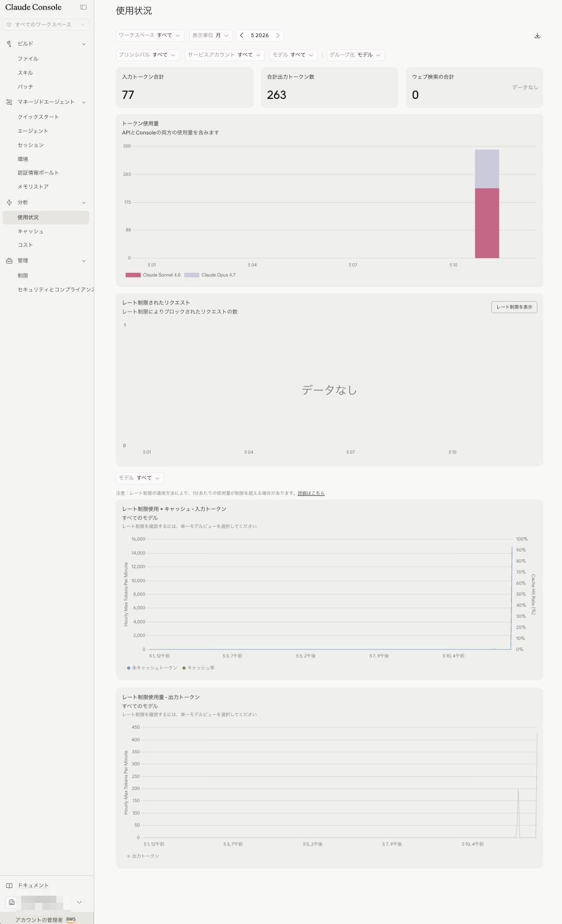Click the 5 2026 date label
562x924 pixels.
coord(259,36)
